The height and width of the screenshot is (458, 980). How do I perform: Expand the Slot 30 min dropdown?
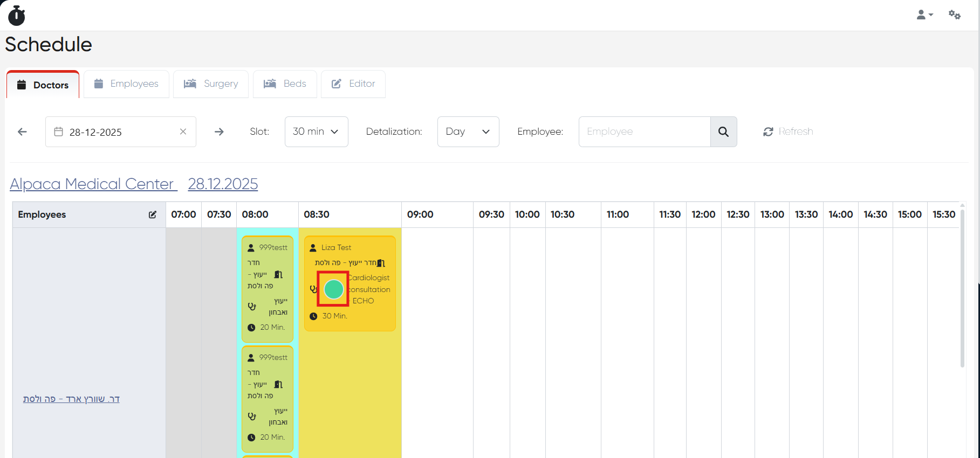click(316, 132)
